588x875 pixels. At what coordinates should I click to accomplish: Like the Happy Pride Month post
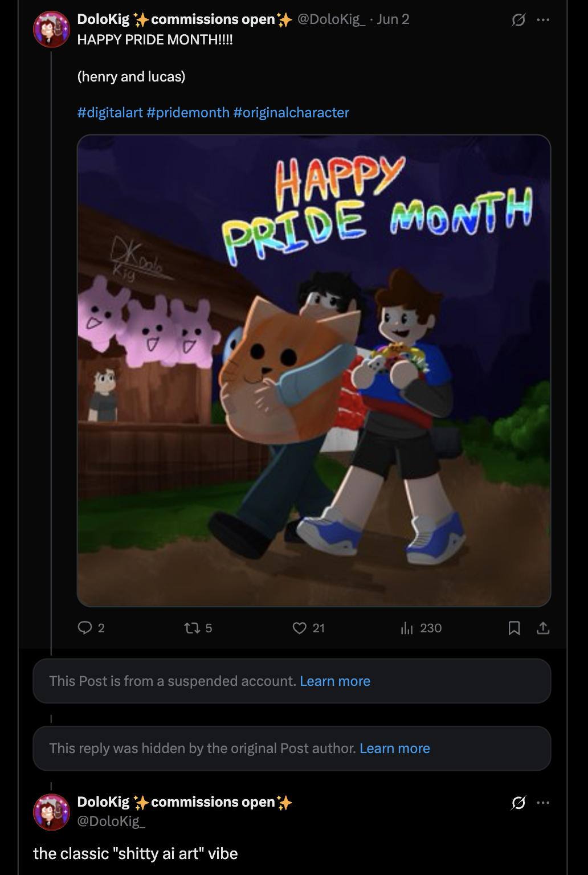click(300, 628)
